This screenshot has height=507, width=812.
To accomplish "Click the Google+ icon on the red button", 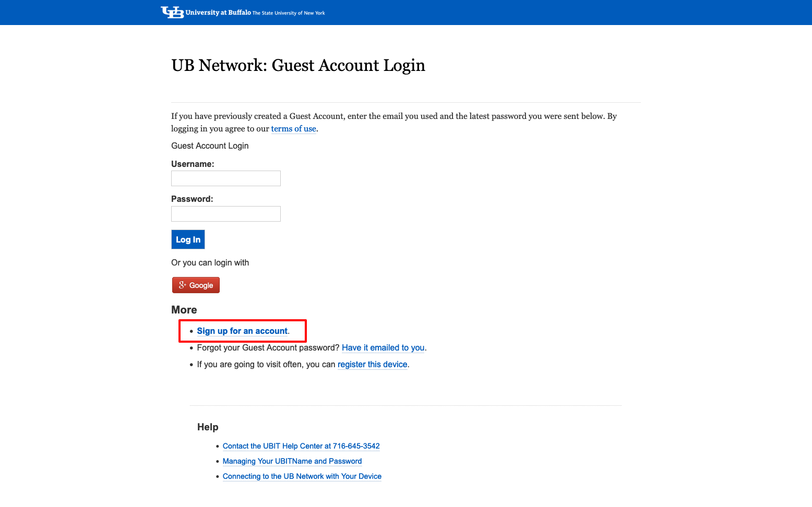I will (182, 285).
